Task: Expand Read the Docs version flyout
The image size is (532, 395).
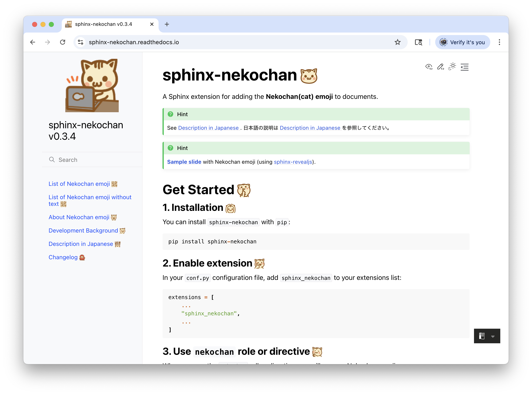Action: 487,336
